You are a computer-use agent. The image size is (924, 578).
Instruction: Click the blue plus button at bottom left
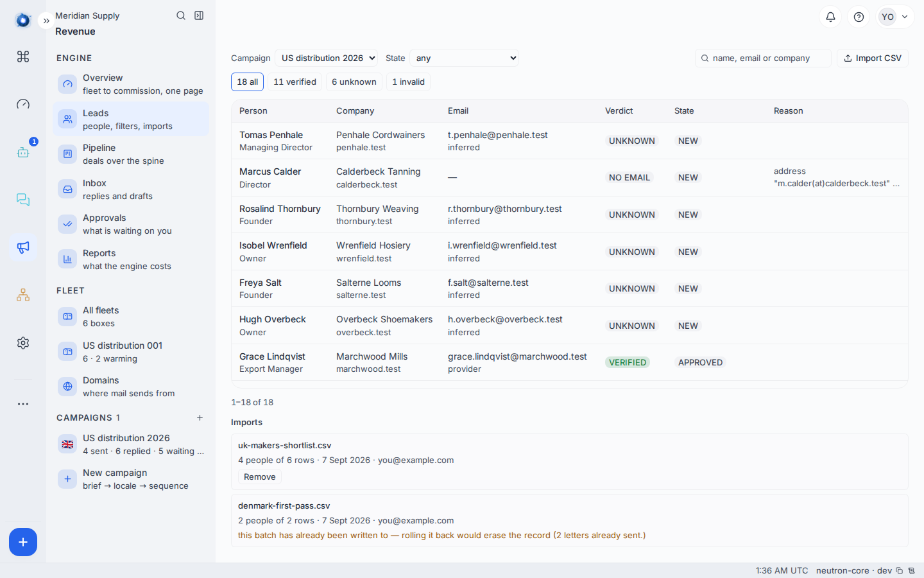coord(23,542)
